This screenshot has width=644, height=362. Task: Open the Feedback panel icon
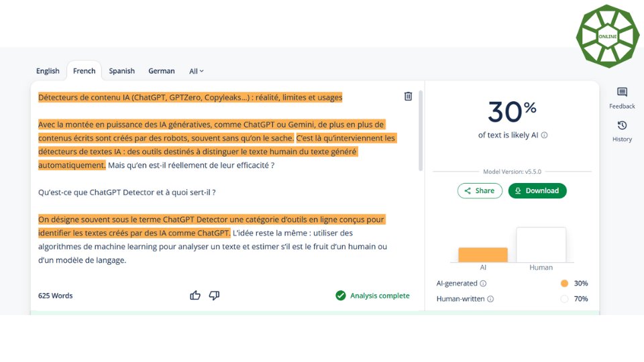pos(622,92)
